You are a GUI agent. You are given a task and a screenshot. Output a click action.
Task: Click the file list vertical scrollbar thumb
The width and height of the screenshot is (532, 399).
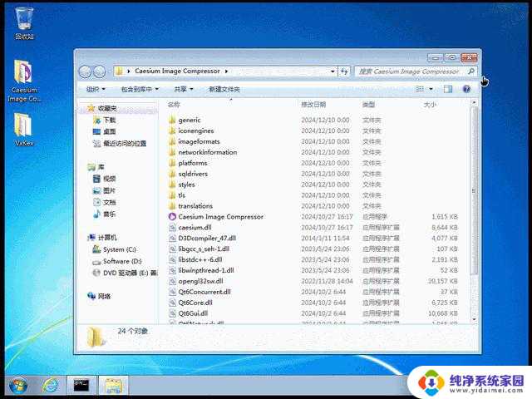point(474,191)
